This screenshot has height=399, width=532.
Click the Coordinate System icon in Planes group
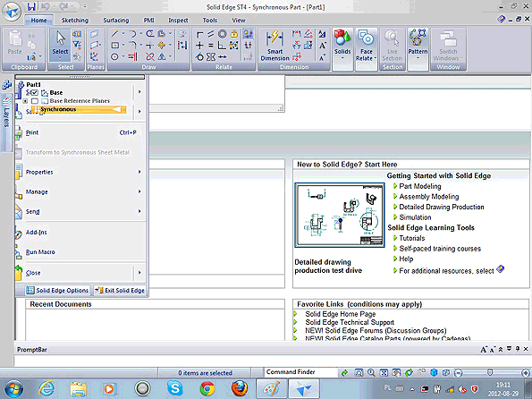tap(94, 56)
